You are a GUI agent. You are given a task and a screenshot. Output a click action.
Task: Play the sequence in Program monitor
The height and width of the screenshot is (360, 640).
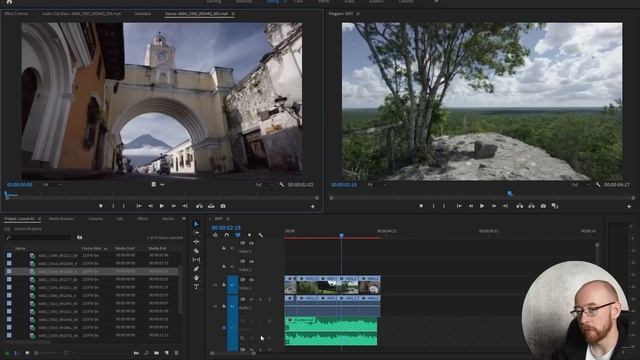[x=482, y=206]
